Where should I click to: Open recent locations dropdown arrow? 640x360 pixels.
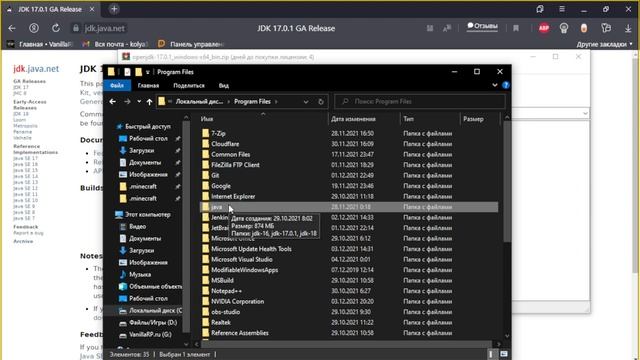[x=139, y=102]
